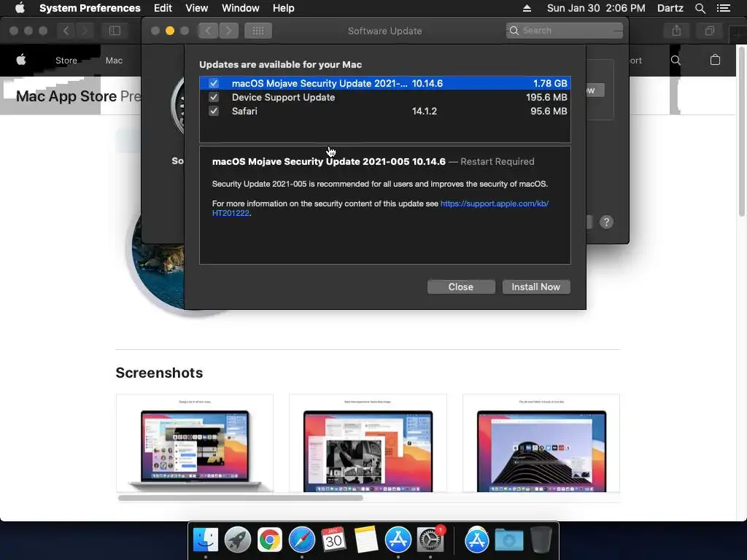Click Safari forward button in browser toolbar

(x=85, y=31)
